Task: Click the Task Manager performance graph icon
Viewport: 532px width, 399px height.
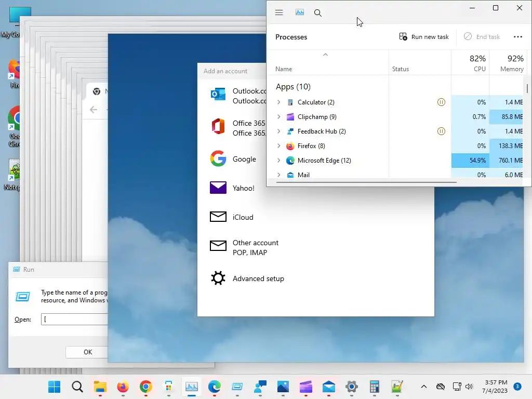Action: 300,12
